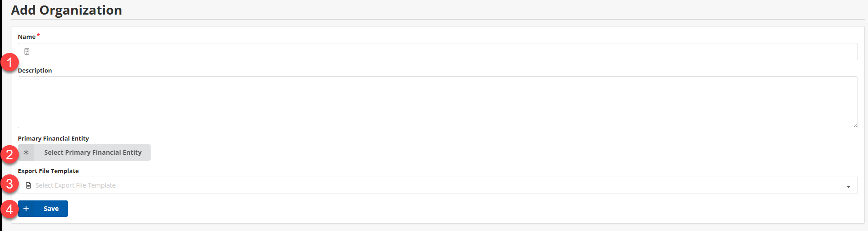
Task: Click the Export File Template label
Action: (x=48, y=171)
